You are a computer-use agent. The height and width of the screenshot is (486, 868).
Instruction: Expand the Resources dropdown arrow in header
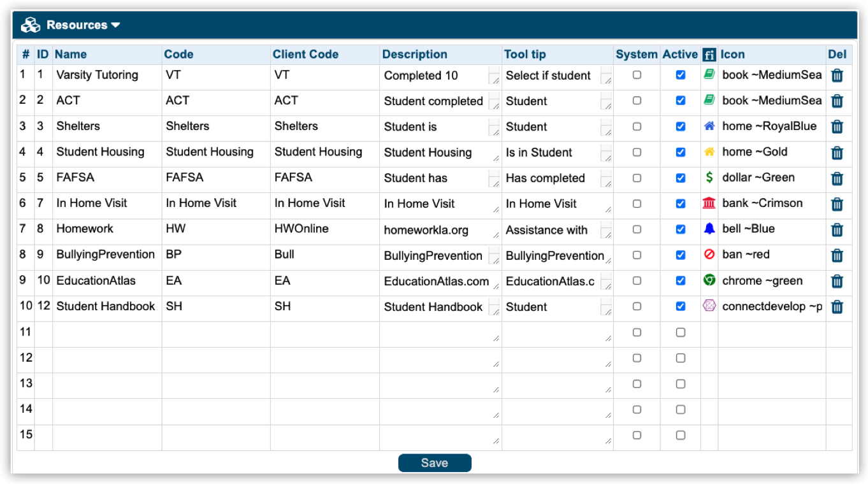pos(115,25)
